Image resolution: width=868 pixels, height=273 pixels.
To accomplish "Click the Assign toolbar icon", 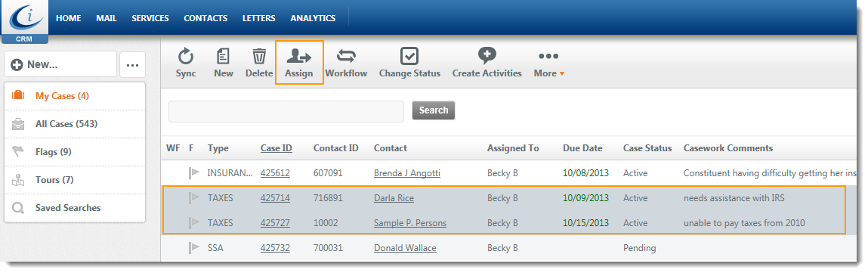I will click(299, 57).
